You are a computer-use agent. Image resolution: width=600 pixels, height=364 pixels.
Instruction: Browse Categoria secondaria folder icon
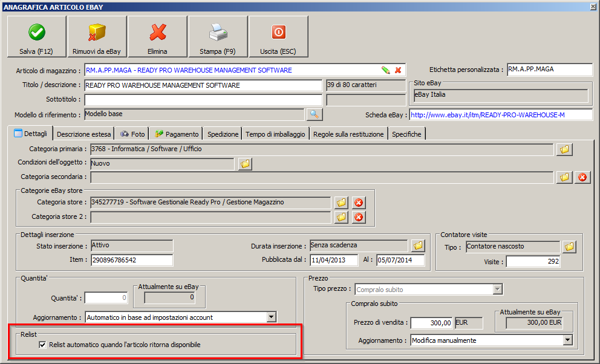(564, 177)
